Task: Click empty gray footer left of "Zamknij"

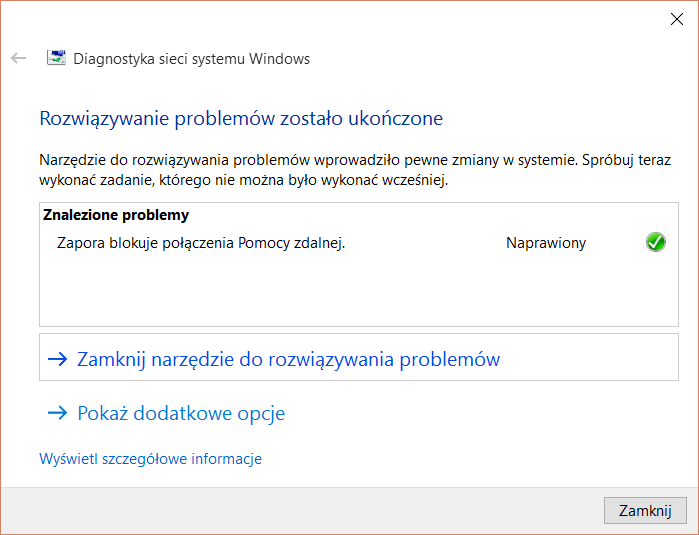Action: pos(300,510)
